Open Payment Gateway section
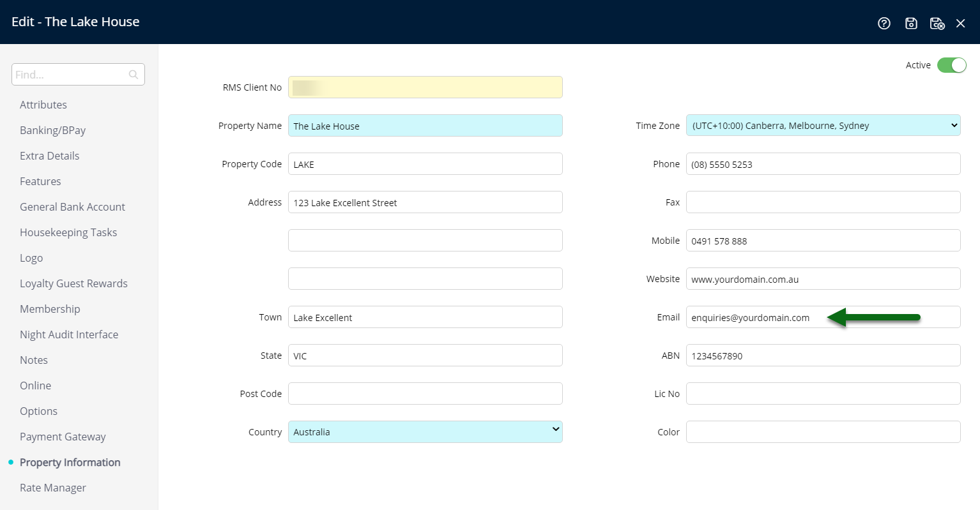 tap(63, 437)
